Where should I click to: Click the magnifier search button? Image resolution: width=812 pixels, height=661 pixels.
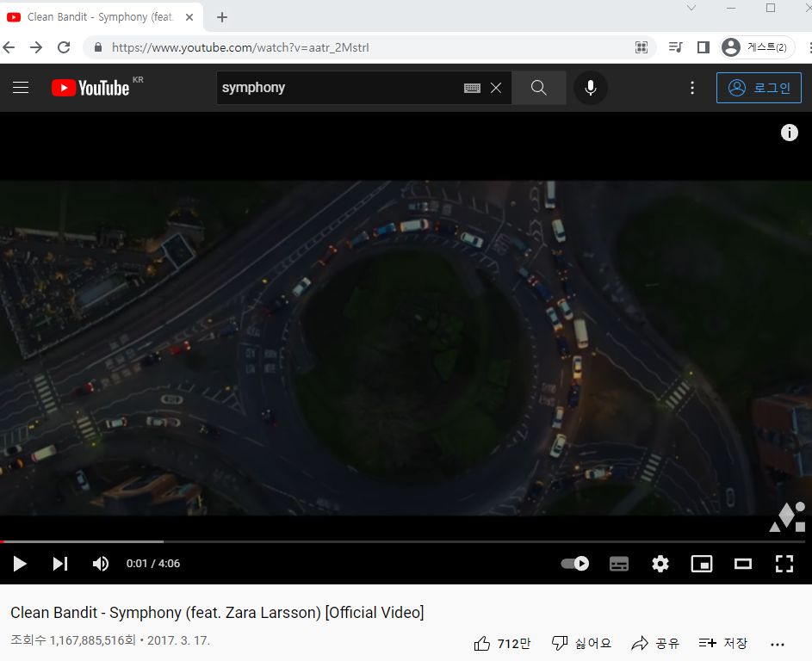pyautogui.click(x=538, y=88)
